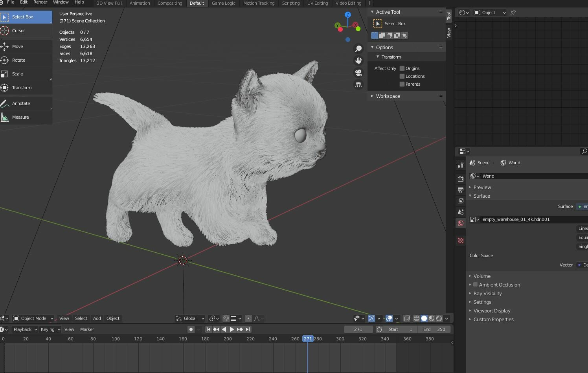Check the Locations checkbox

402,76
